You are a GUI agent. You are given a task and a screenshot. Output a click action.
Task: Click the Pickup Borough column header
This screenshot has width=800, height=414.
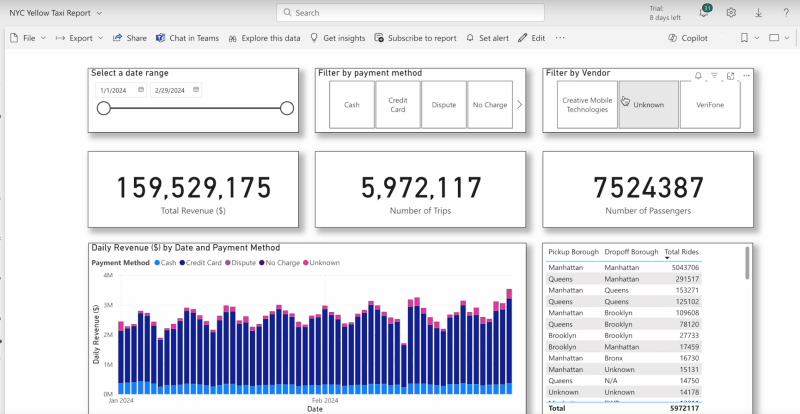click(573, 252)
